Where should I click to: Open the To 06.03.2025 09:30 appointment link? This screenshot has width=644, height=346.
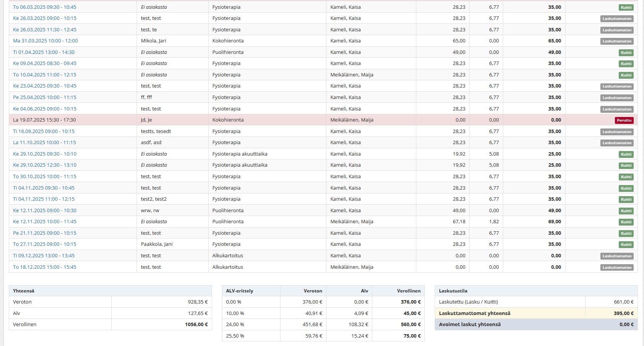pos(44,7)
